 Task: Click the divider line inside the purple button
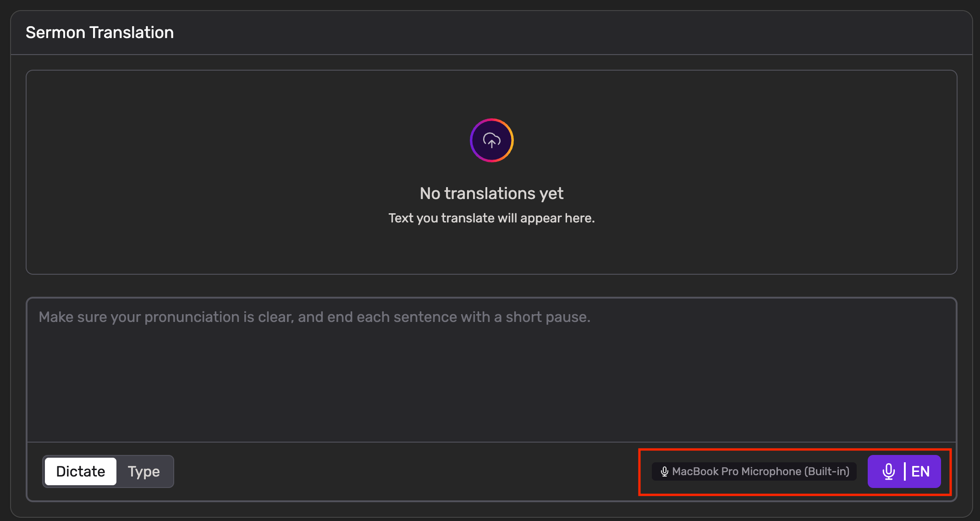pos(904,471)
